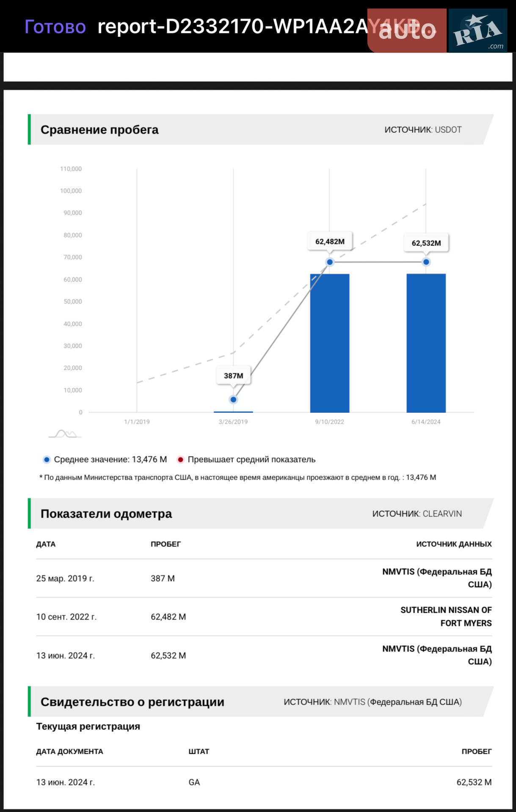This screenshot has height=812, width=516.
Task: Select the 13 июн. 2024 odometer row
Action: point(264,655)
